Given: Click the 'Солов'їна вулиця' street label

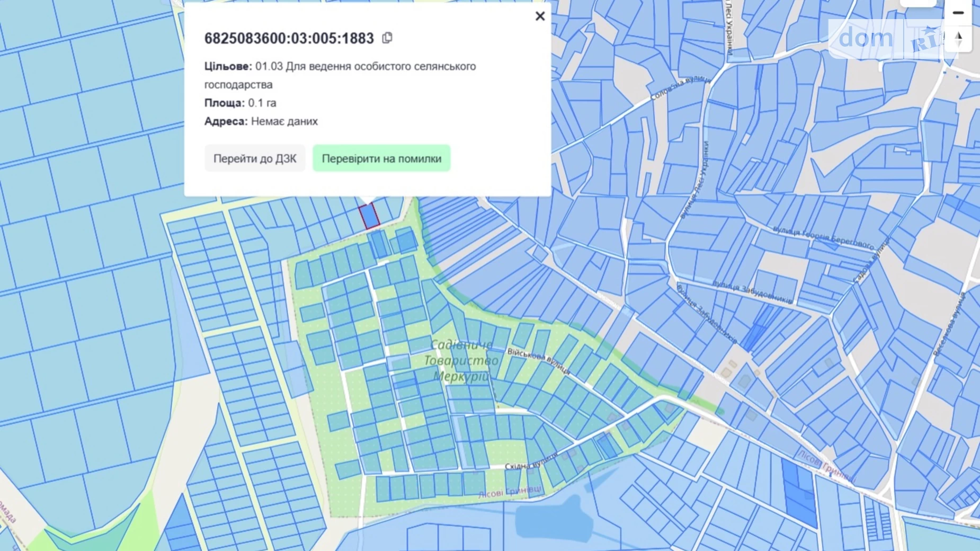Looking at the screenshot, I should [x=680, y=88].
